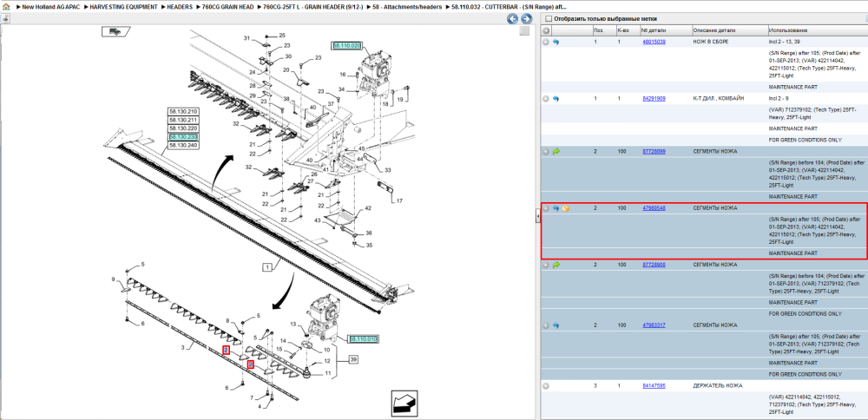Click the blue arrow icon for part 84291909

click(x=556, y=99)
